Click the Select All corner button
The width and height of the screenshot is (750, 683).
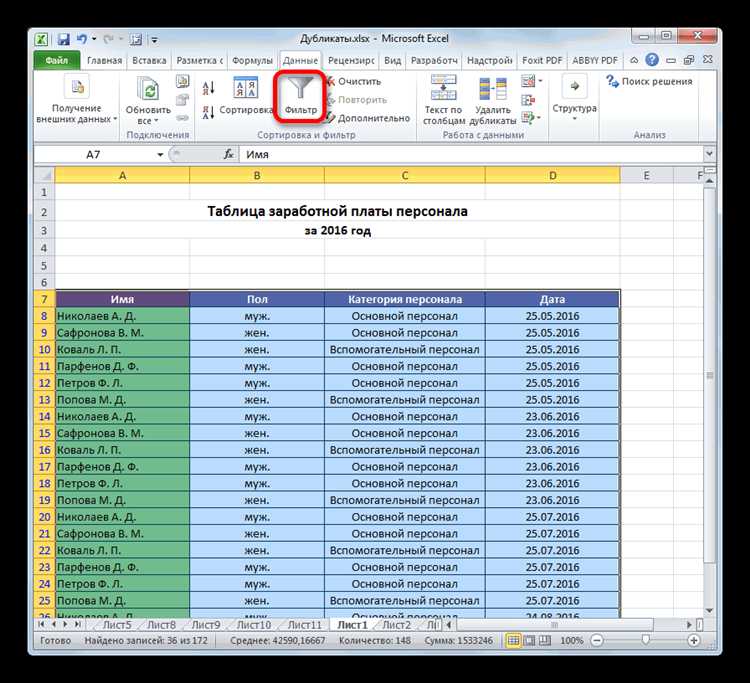click(44, 176)
